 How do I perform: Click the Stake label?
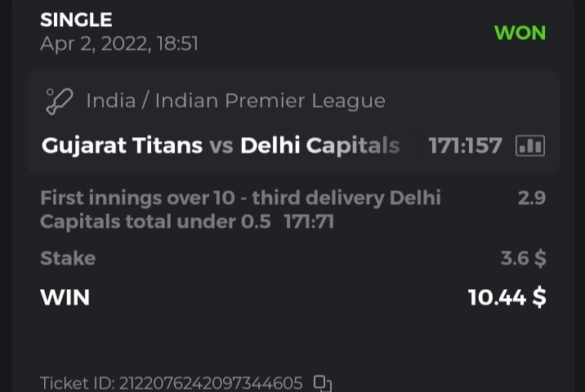pos(68,258)
